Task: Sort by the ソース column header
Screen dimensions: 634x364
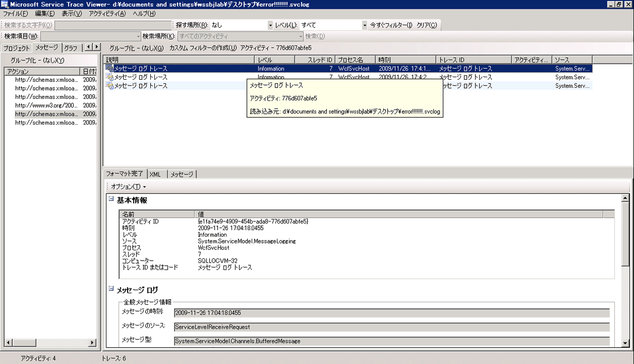Action: (x=572, y=60)
